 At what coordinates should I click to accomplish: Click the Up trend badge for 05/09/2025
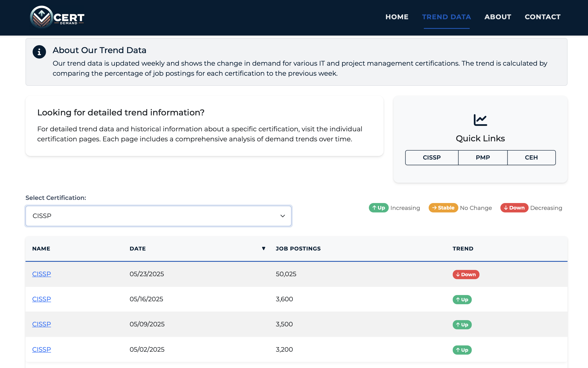[x=462, y=325]
